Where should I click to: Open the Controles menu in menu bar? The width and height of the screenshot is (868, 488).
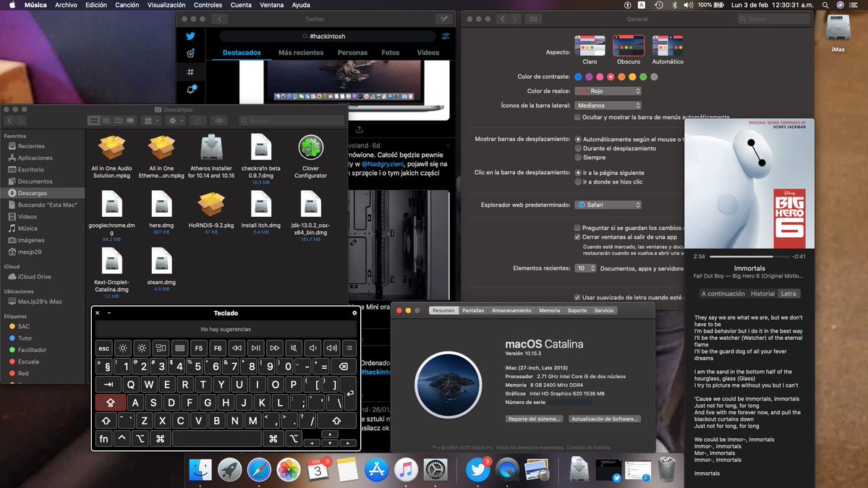(x=208, y=5)
